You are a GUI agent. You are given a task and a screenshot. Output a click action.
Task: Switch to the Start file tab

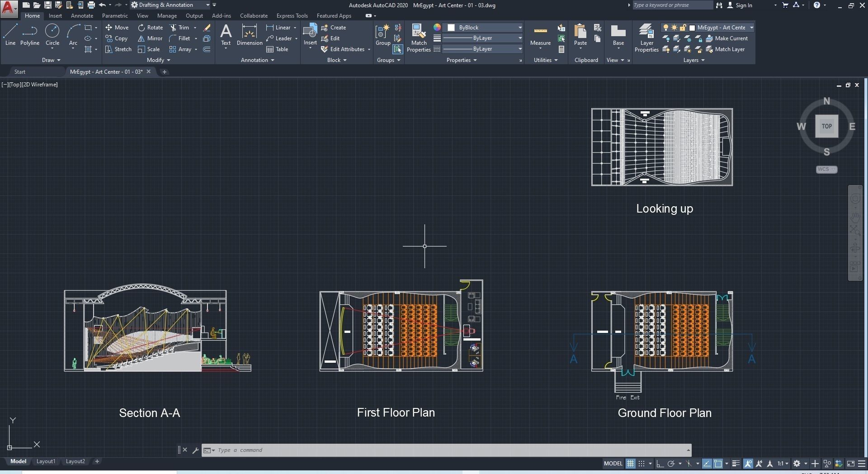[20, 72]
